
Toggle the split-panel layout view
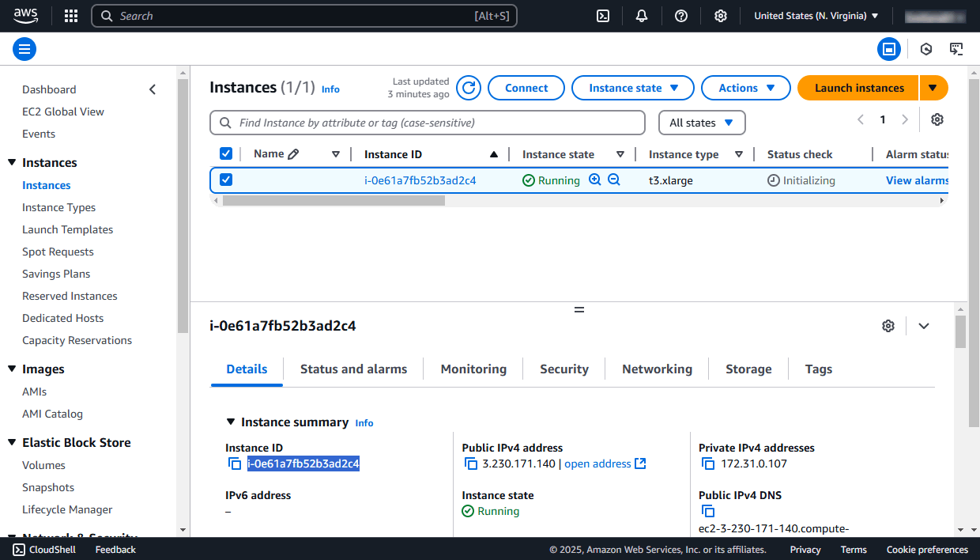889,48
